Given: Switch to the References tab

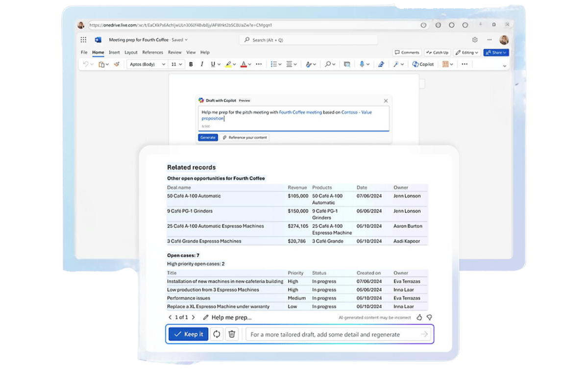Looking at the screenshot, I should click(x=153, y=52).
